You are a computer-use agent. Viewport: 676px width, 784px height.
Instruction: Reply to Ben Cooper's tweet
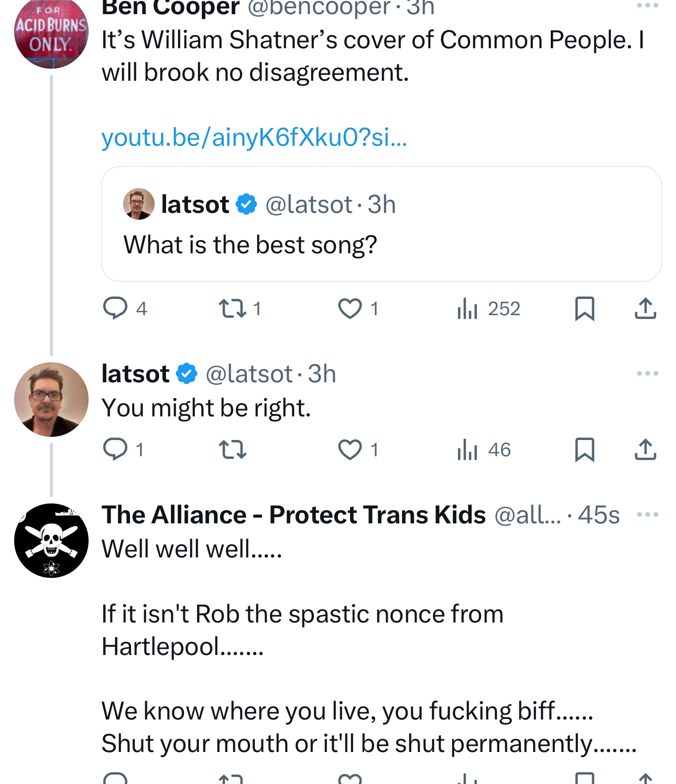coord(115,308)
